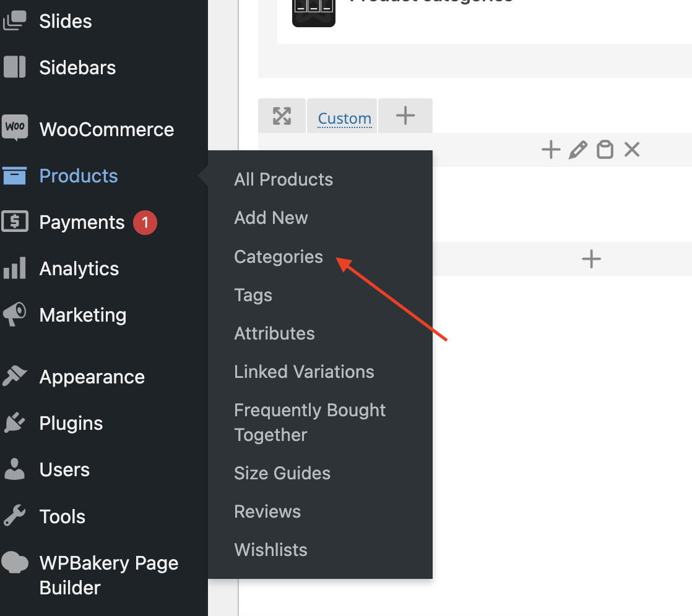Edit column with the pencil icon
Screen dimensions: 692x616
coord(578,150)
